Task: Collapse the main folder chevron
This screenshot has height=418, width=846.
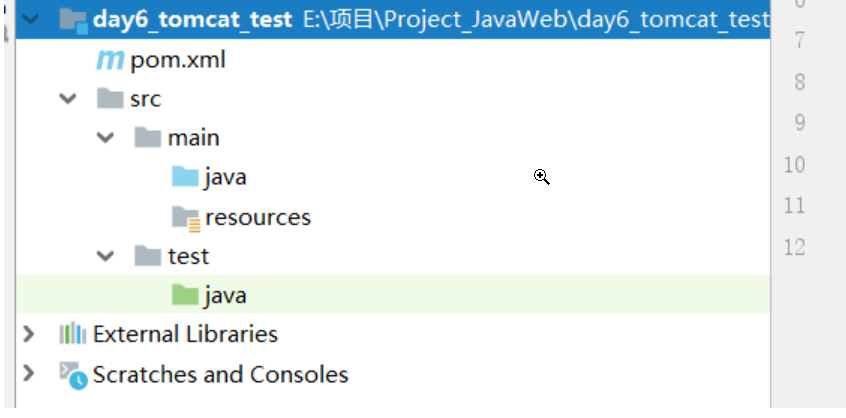Action: pyautogui.click(x=105, y=138)
